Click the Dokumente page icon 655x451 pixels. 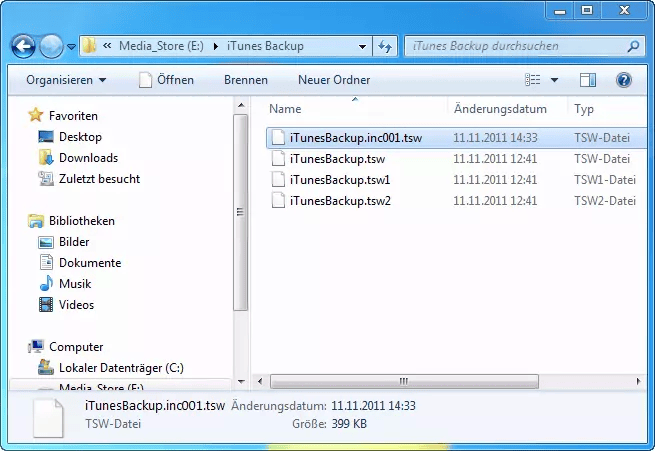[x=46, y=263]
